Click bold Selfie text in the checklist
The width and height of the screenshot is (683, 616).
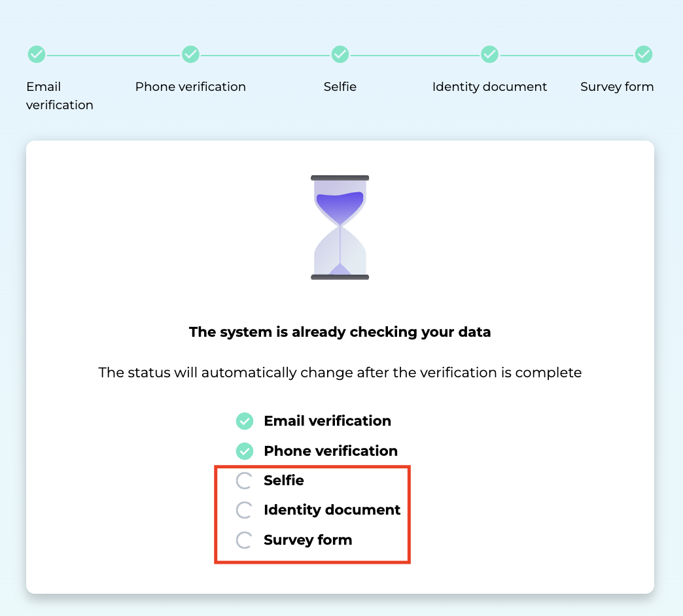click(284, 481)
